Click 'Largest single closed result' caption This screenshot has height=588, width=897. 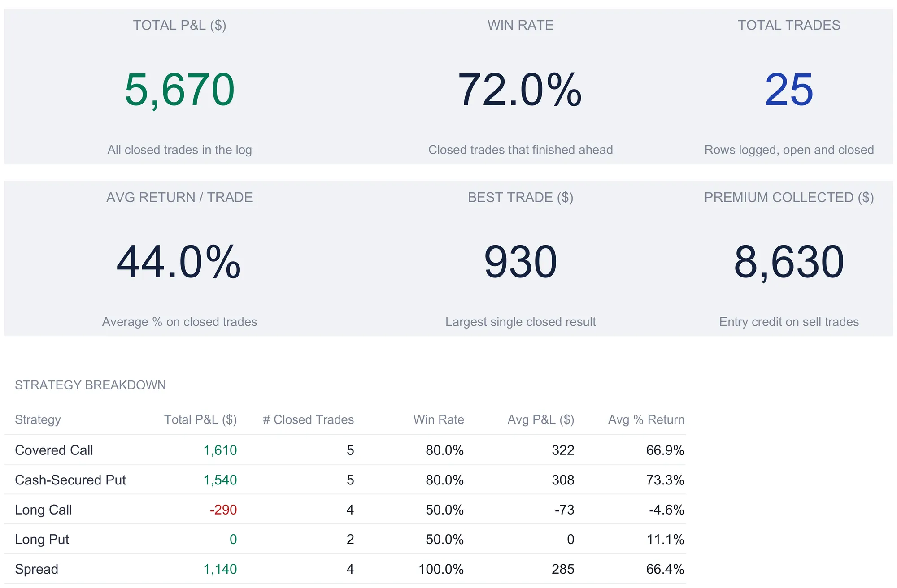point(520,322)
